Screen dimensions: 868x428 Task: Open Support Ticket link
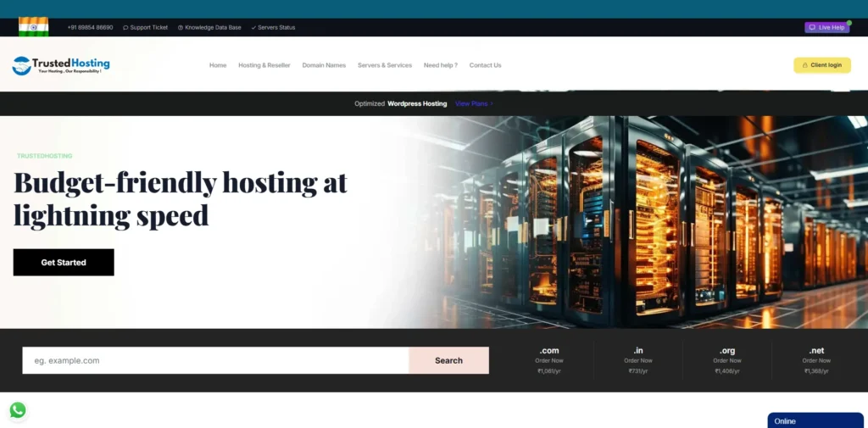click(146, 27)
